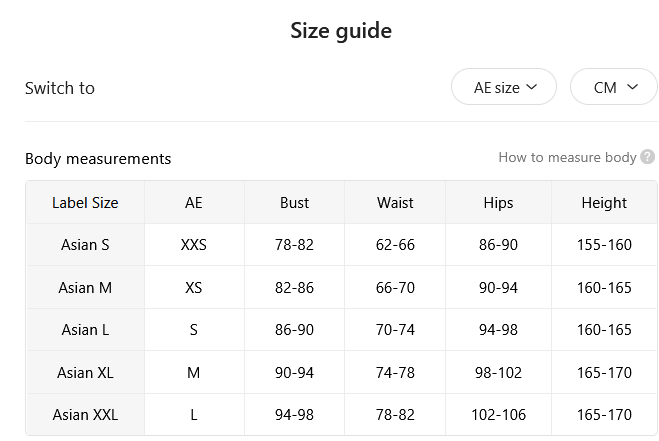Click the Asian M row label
Image resolution: width=659 pixels, height=441 pixels.
tap(85, 288)
